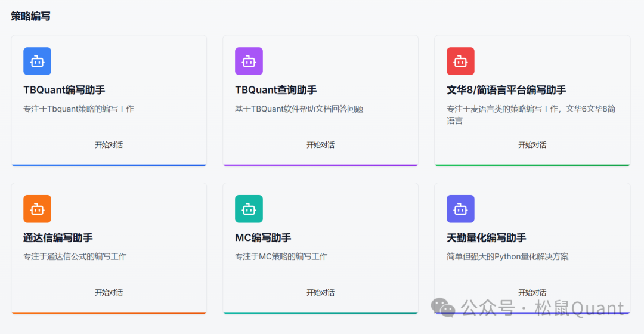
Task: Click the description 基于TBQuant软件帮助文档回答问题
Action: coord(299,109)
